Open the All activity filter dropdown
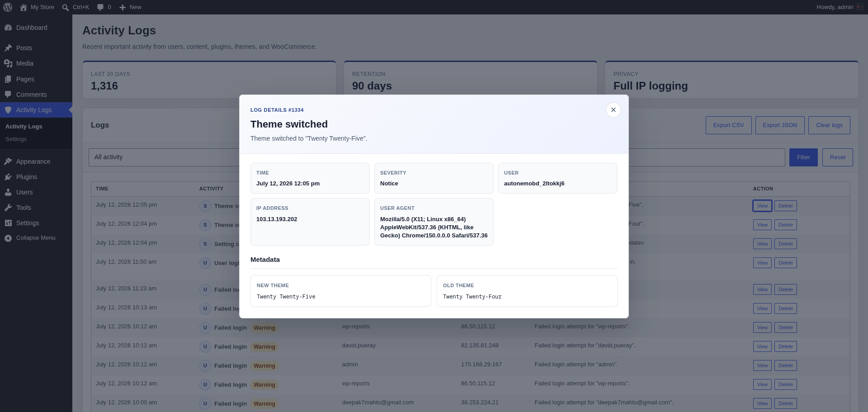This screenshot has height=412, width=868. pyautogui.click(x=164, y=157)
